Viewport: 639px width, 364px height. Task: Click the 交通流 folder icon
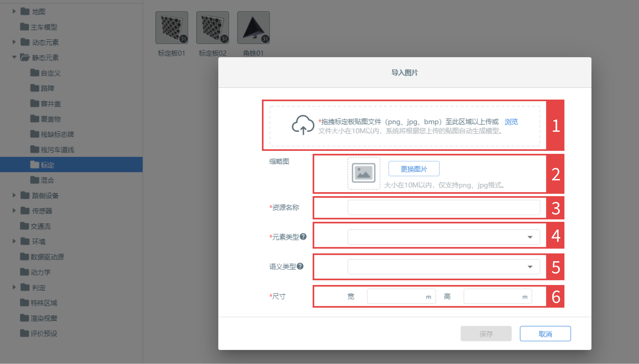[x=24, y=226]
